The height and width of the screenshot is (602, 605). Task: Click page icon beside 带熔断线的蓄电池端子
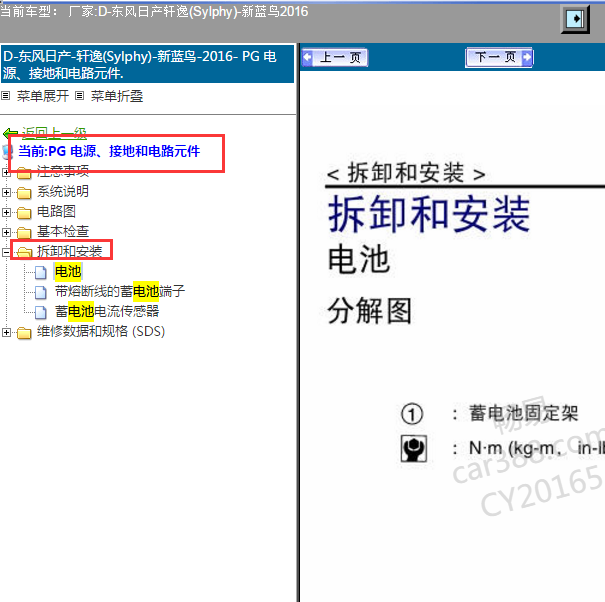(x=41, y=293)
